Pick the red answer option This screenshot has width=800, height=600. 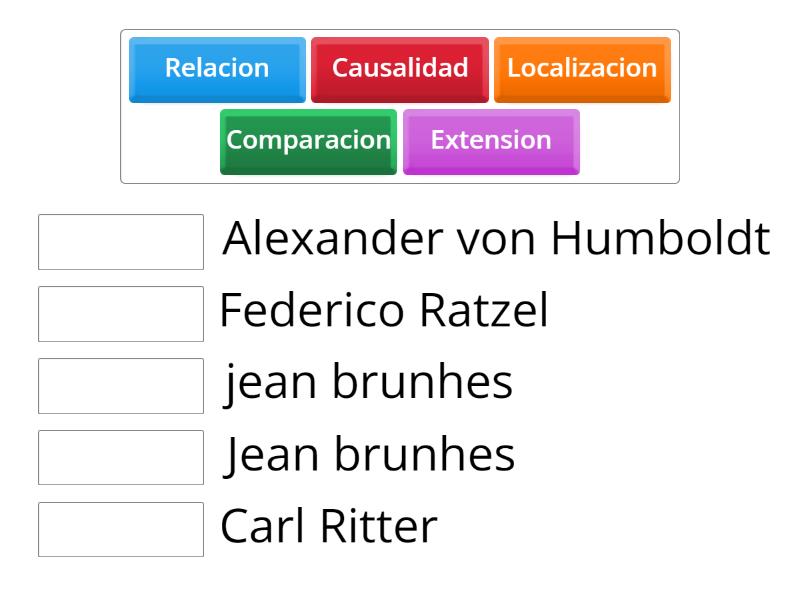coord(400,68)
